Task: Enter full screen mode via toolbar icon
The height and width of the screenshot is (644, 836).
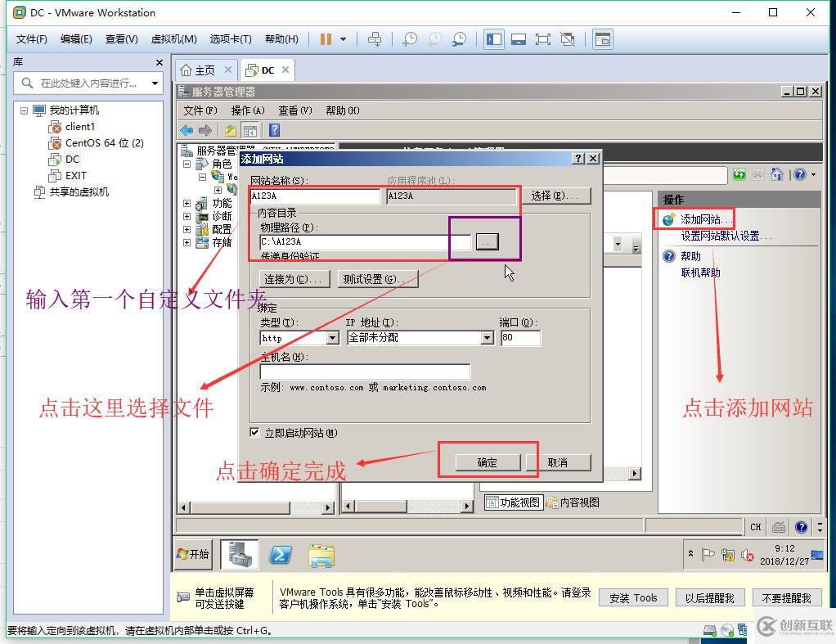Action: [x=543, y=39]
